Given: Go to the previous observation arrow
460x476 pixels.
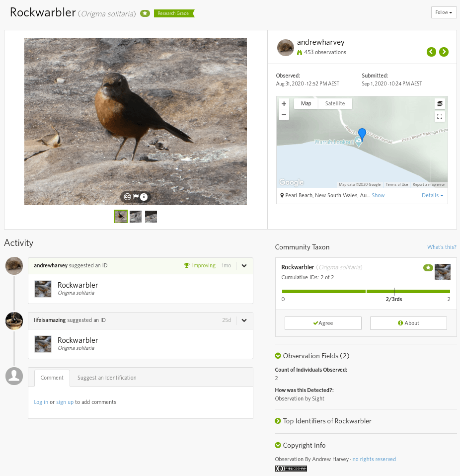Looking at the screenshot, I should pos(431,52).
